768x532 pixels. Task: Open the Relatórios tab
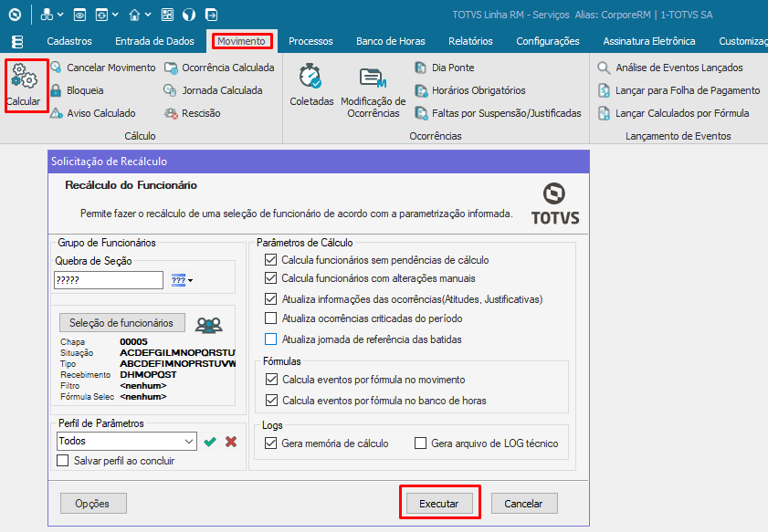point(470,41)
